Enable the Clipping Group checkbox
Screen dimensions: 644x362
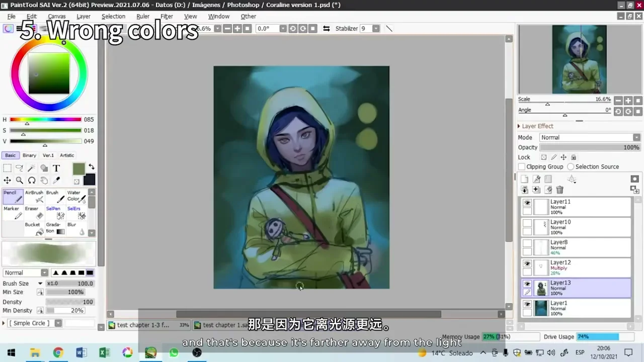click(x=522, y=167)
